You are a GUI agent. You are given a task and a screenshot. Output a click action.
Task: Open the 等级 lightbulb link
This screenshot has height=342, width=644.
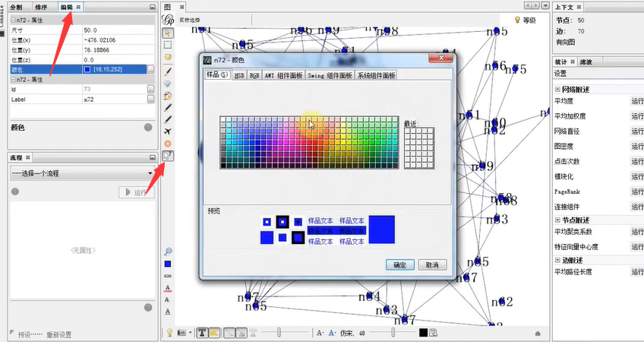click(x=526, y=20)
